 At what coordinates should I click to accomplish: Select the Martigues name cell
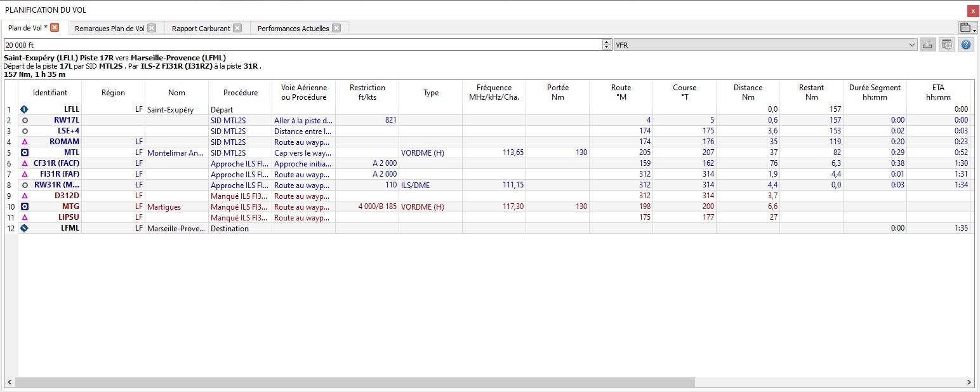(x=177, y=206)
